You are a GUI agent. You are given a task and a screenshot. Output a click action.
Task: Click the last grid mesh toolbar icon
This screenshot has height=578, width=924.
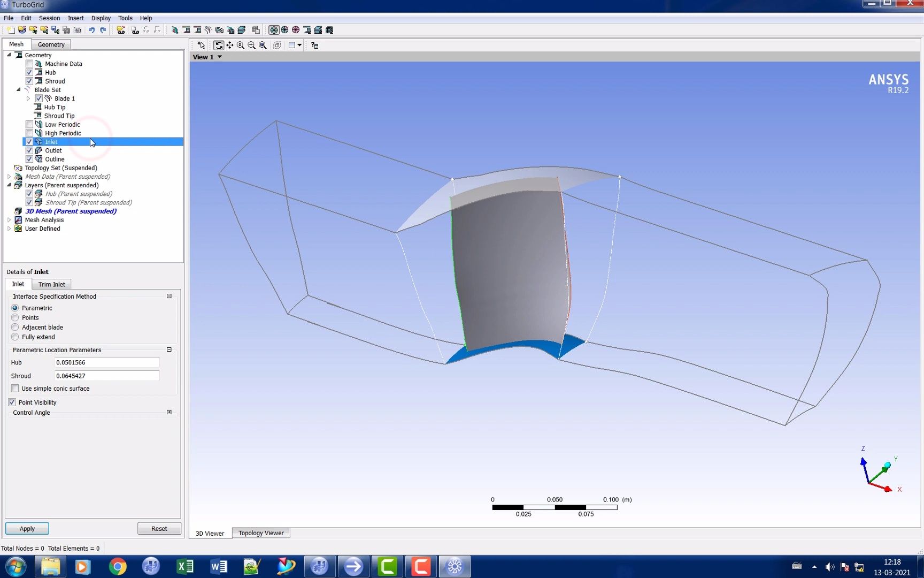coord(329,30)
